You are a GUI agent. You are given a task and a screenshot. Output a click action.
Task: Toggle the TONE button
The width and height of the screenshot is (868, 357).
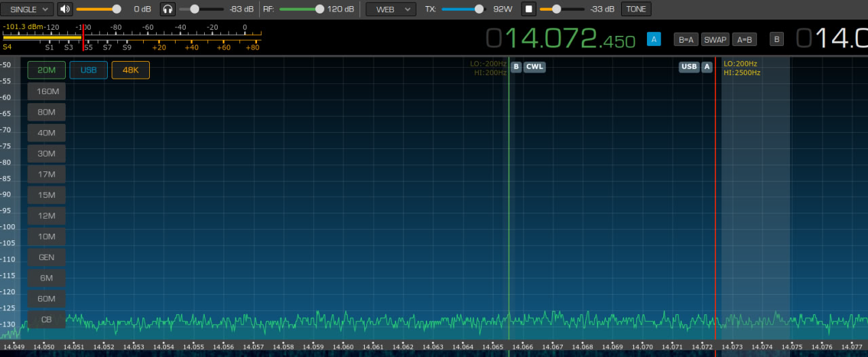point(635,9)
